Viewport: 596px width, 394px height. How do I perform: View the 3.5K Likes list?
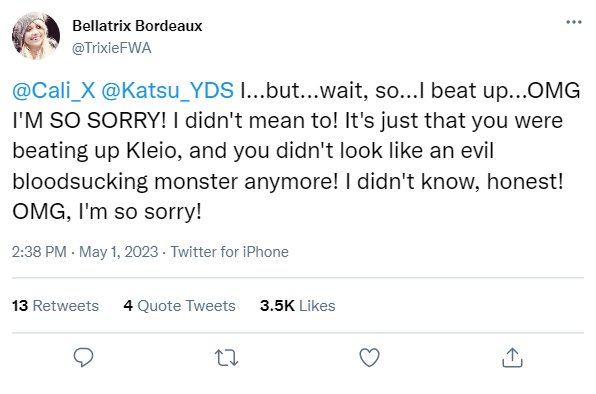click(298, 306)
